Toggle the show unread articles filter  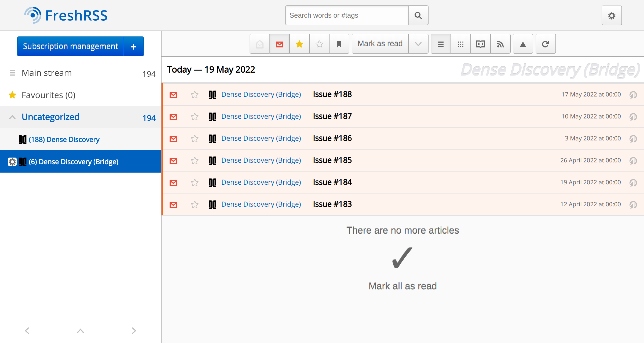click(x=280, y=44)
